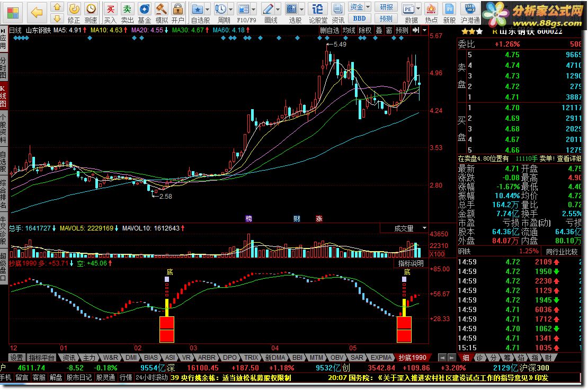
Task: Open the 沪港通 SSE-HKE icon
Action: click(x=470, y=13)
